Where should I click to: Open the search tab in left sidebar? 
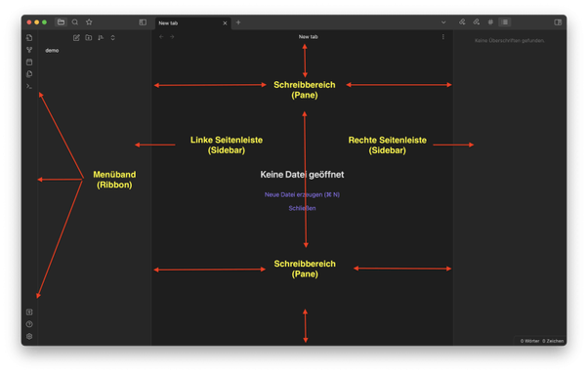click(75, 22)
